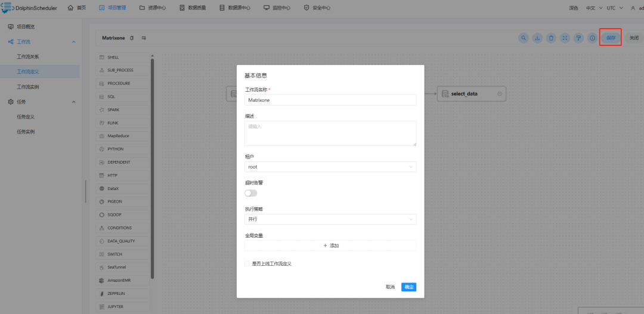Viewport: 644px width, 314px height.
Task: Select the ZEPPELIN task node
Action: click(122, 294)
